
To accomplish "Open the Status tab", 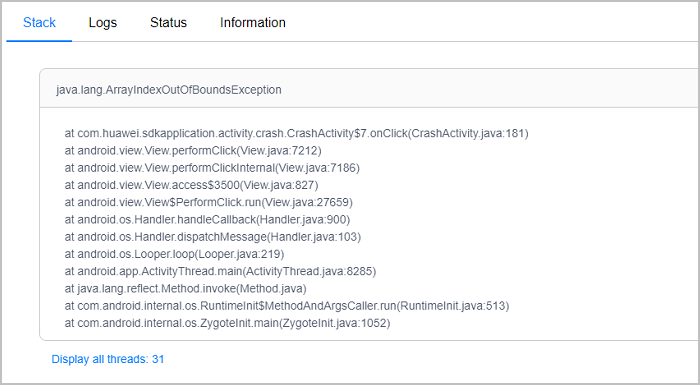I will (x=168, y=22).
